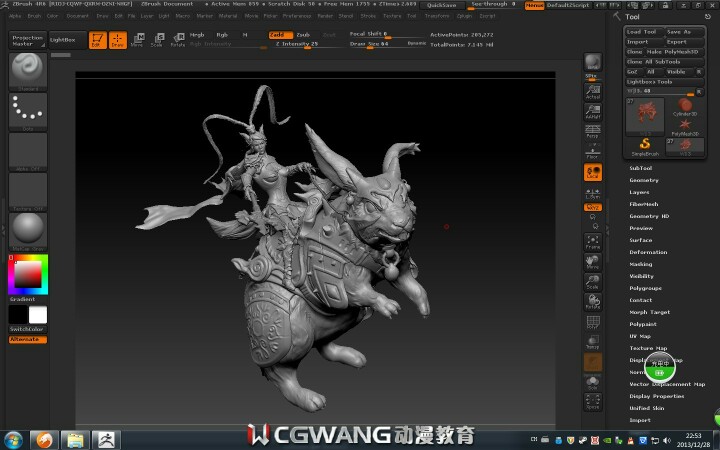Expand the Display Properties section

[657, 396]
